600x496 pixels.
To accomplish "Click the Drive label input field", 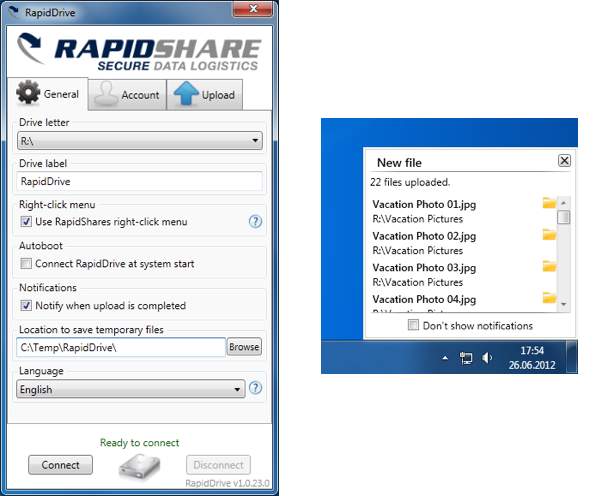I will pos(140,181).
